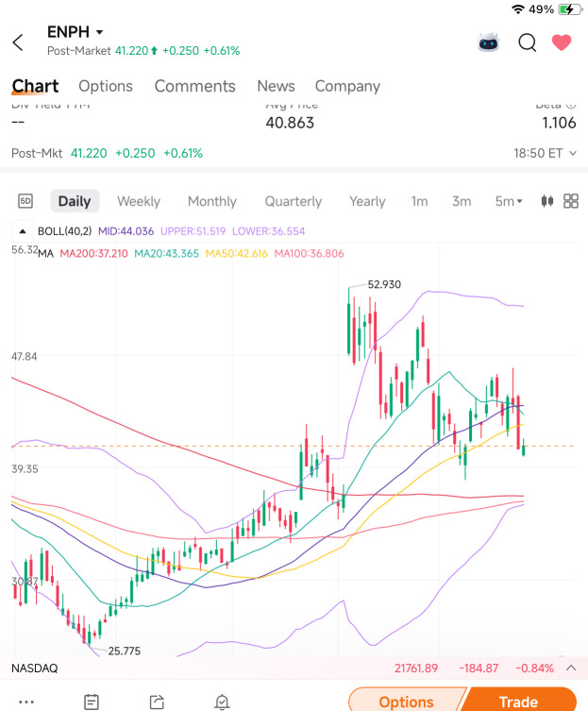Tap the share icon in bottom bar
Image resolution: width=588 pixels, height=711 pixels.
pos(157,702)
